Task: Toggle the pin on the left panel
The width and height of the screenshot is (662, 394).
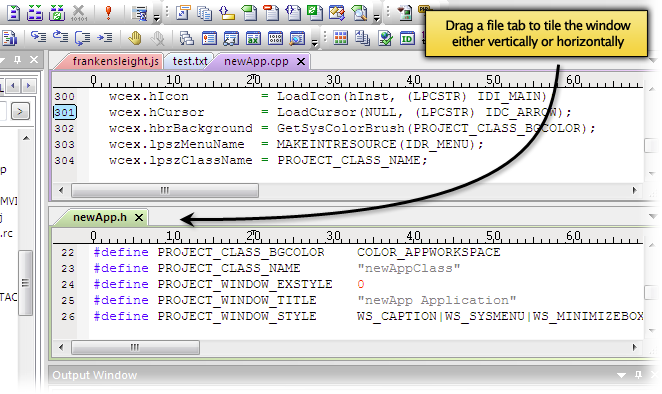Action: point(17,60)
